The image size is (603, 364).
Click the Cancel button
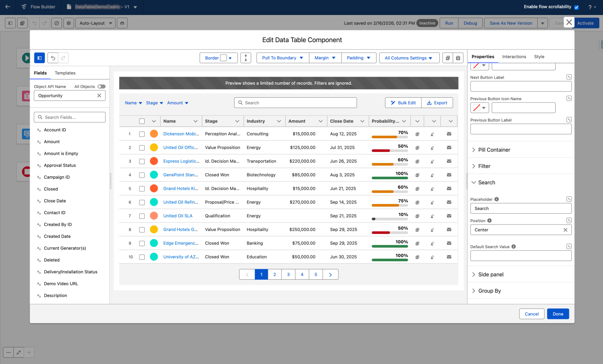(x=532, y=314)
